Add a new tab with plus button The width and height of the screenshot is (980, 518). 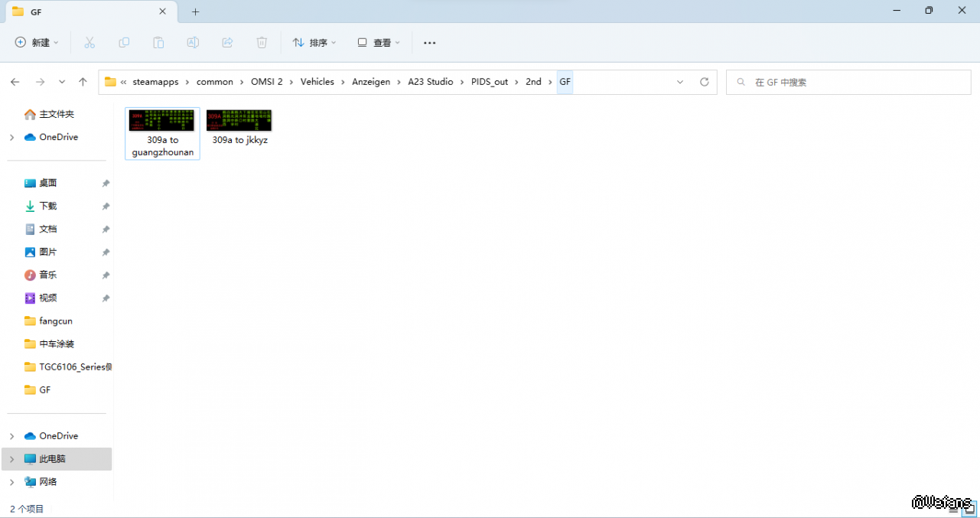pyautogui.click(x=195, y=11)
